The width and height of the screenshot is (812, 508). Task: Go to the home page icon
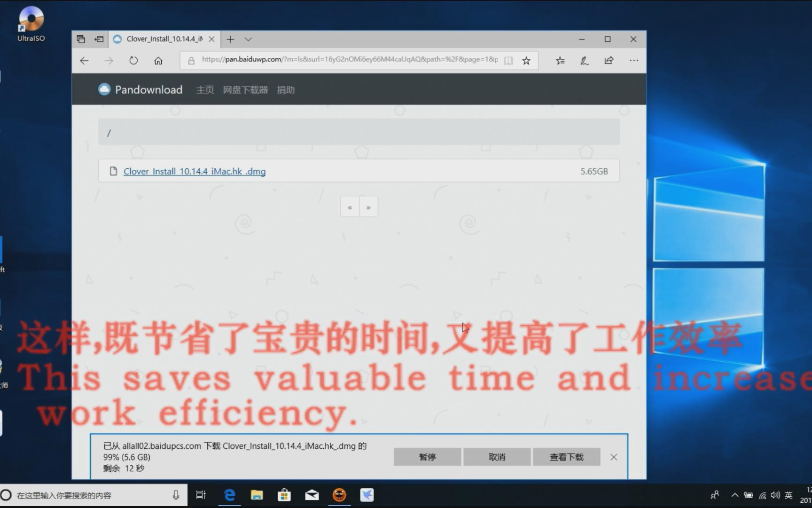coord(158,61)
